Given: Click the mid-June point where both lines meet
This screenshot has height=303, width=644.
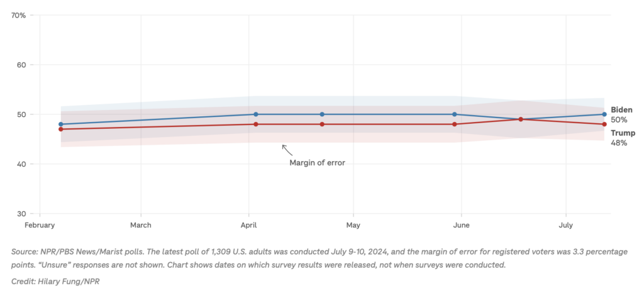Looking at the screenshot, I should (x=521, y=119).
